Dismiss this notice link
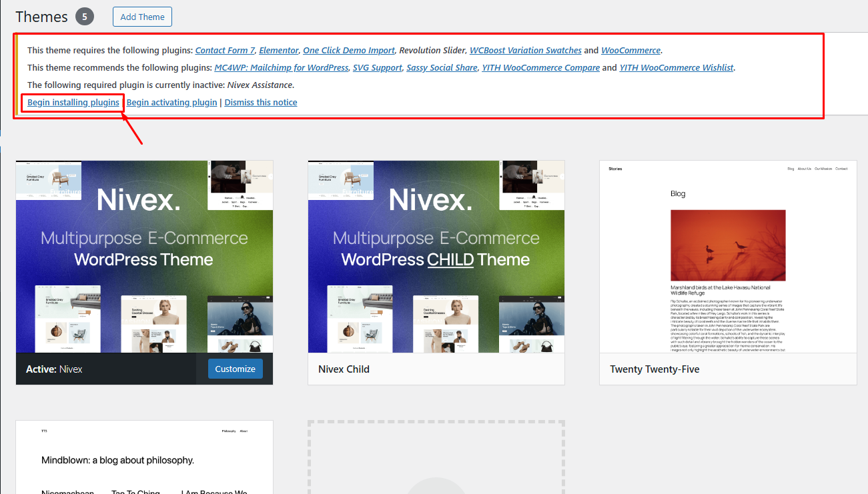The width and height of the screenshot is (868, 494). click(x=261, y=102)
